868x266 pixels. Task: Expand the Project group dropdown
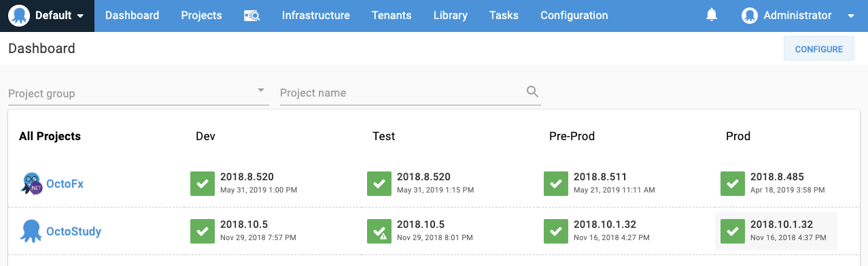tap(138, 93)
